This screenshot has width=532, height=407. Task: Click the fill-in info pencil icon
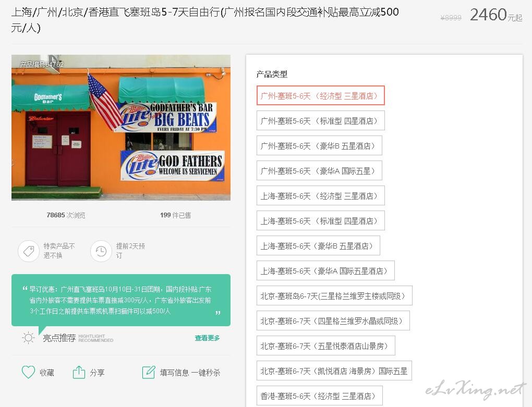pos(149,372)
